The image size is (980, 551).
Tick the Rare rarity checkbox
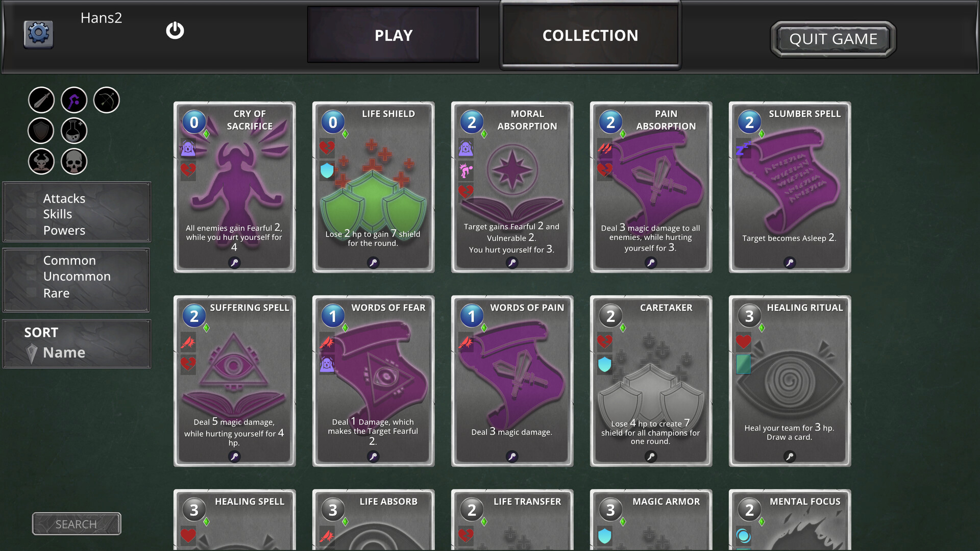(x=32, y=293)
